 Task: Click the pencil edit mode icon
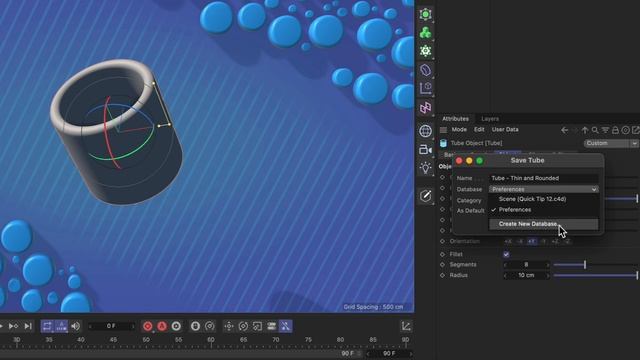pos(426,196)
